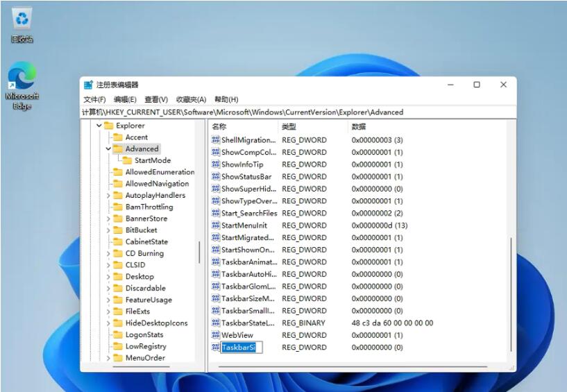Click inside the TaskbarSi rename field
The height and width of the screenshot is (392, 567).
[242, 348]
